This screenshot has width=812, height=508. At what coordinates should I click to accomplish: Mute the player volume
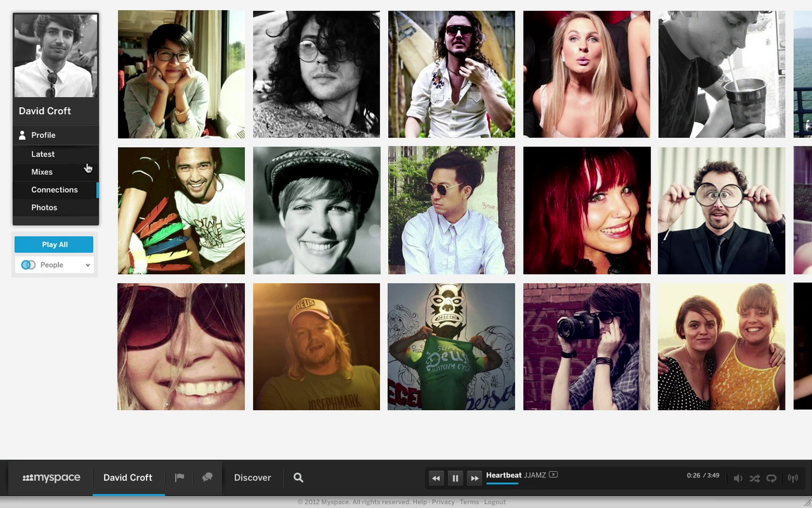coord(738,478)
